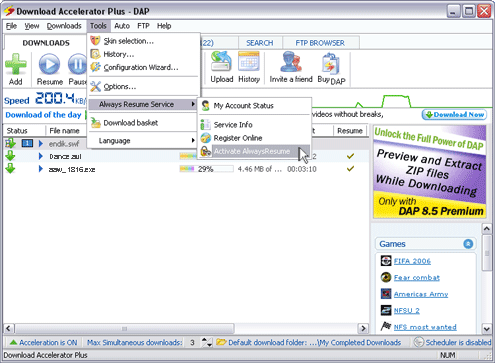495x363 pixels.
Task: Adjust max simultaneous downloads stepper
Action: pyautogui.click(x=207, y=342)
